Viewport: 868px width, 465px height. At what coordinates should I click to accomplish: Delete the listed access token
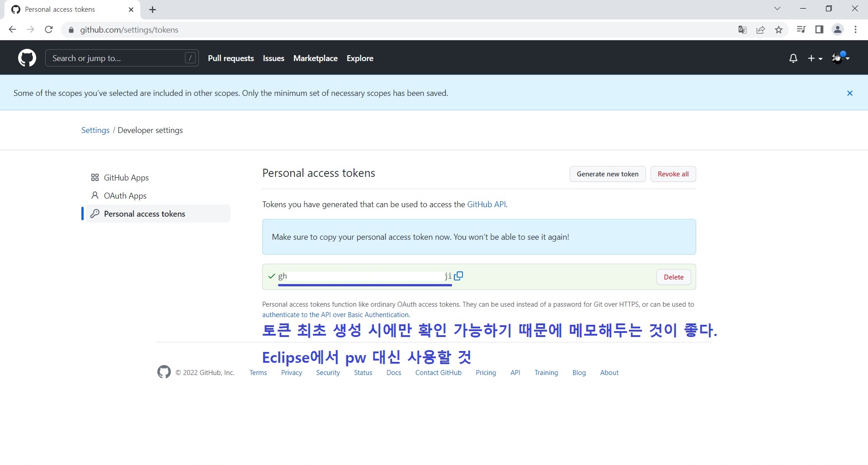(x=674, y=277)
